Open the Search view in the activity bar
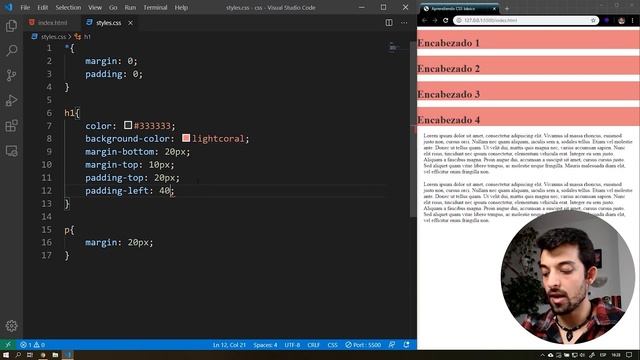Viewport: 640px width, 360px height. point(11,51)
